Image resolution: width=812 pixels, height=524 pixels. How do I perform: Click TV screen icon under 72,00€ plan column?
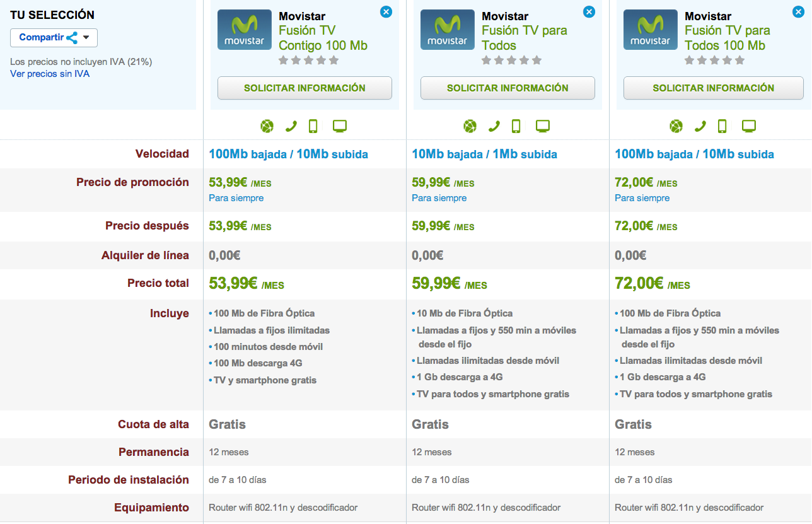[x=749, y=126]
